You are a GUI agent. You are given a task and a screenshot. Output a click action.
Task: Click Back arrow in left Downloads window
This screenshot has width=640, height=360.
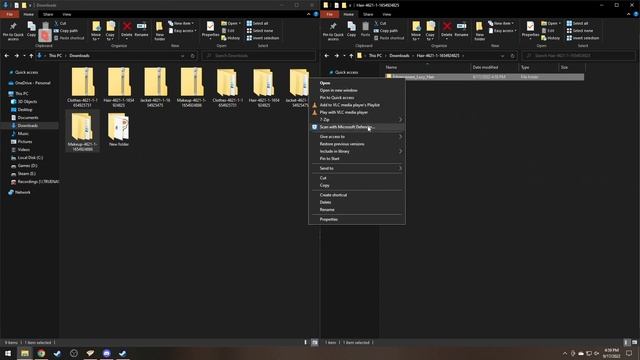pos(7,56)
